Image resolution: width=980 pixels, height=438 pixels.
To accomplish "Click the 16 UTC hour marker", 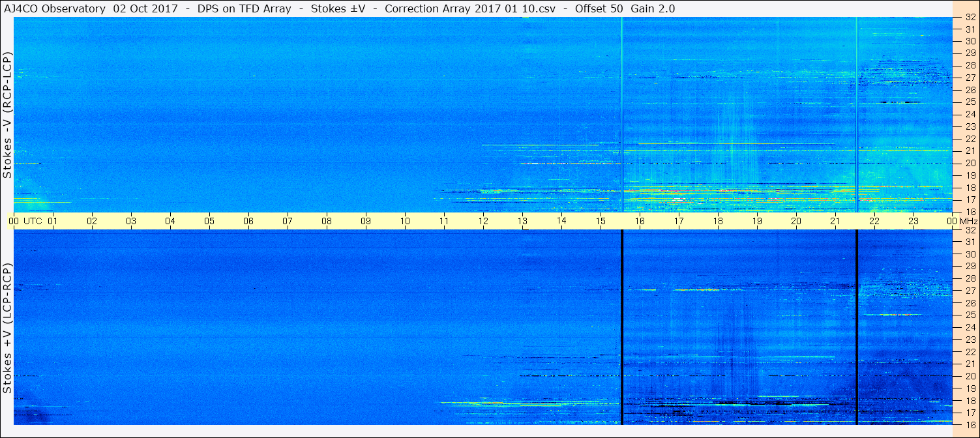I will point(640,221).
